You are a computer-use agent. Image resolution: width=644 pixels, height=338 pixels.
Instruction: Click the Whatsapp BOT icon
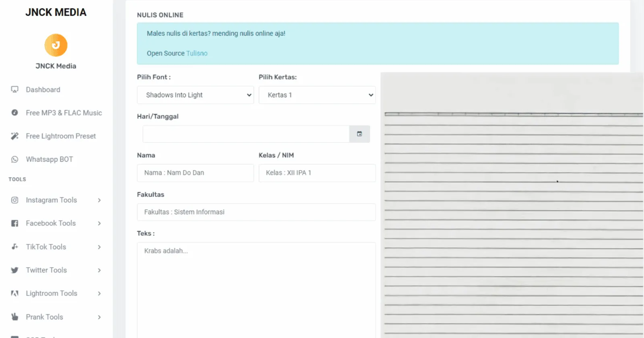[x=15, y=159]
